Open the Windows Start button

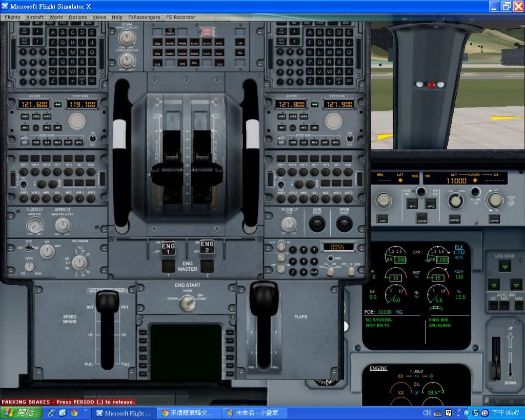[21, 413]
